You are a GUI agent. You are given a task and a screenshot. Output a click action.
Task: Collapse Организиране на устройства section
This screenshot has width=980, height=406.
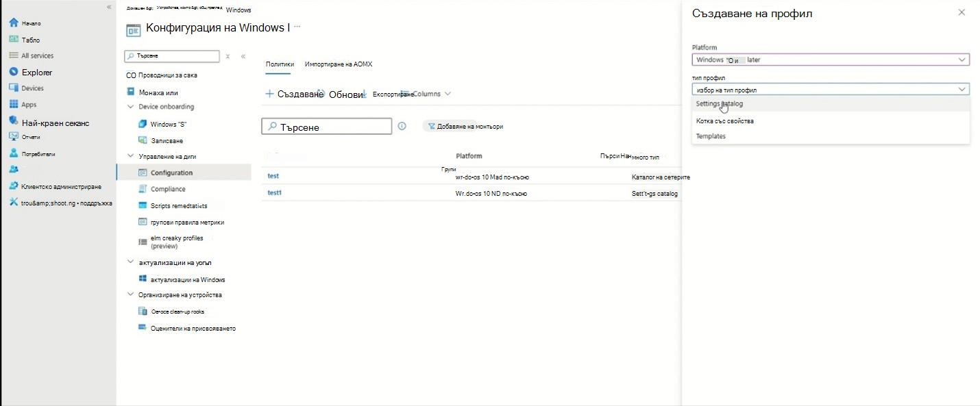coord(130,295)
